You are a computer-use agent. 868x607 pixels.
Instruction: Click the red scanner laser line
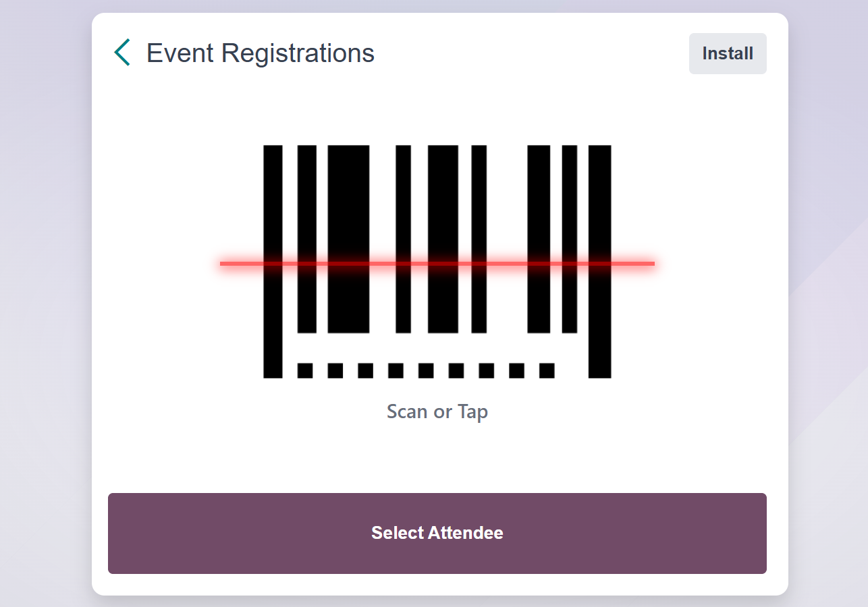(513, 263)
